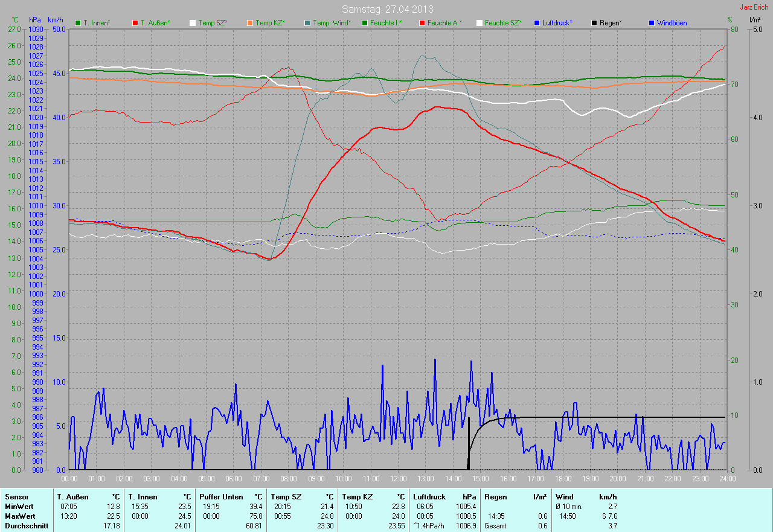
Task: Click the 'Durchschnitt' row label
Action: (x=26, y=525)
